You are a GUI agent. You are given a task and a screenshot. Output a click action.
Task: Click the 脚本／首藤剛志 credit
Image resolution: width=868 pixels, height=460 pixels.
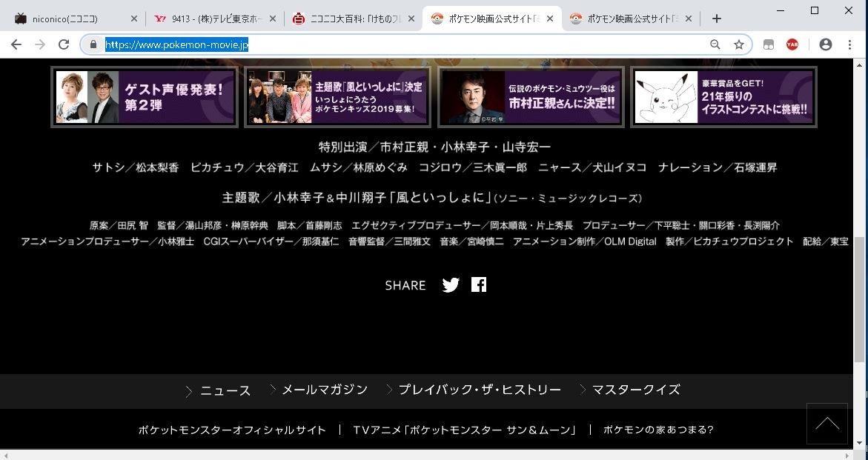point(310,226)
